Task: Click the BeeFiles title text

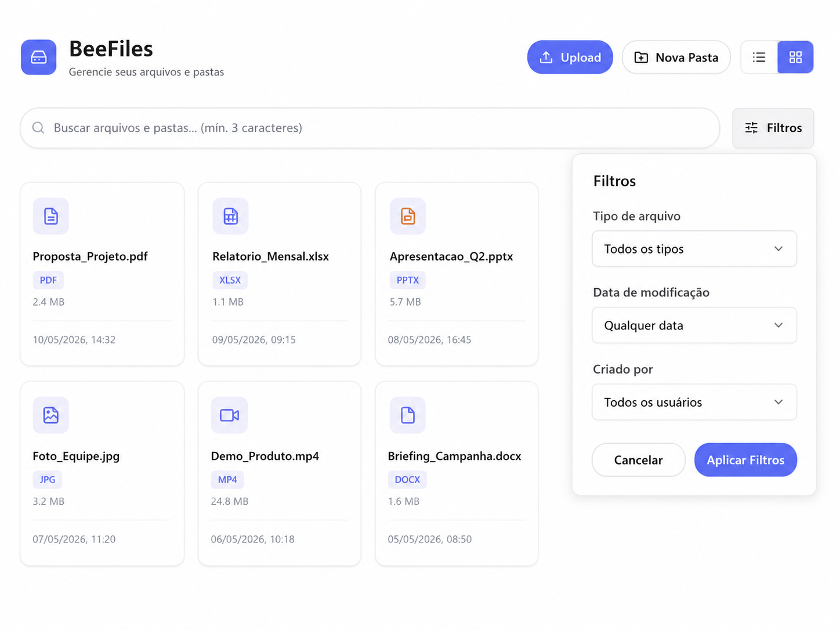Action: [111, 49]
